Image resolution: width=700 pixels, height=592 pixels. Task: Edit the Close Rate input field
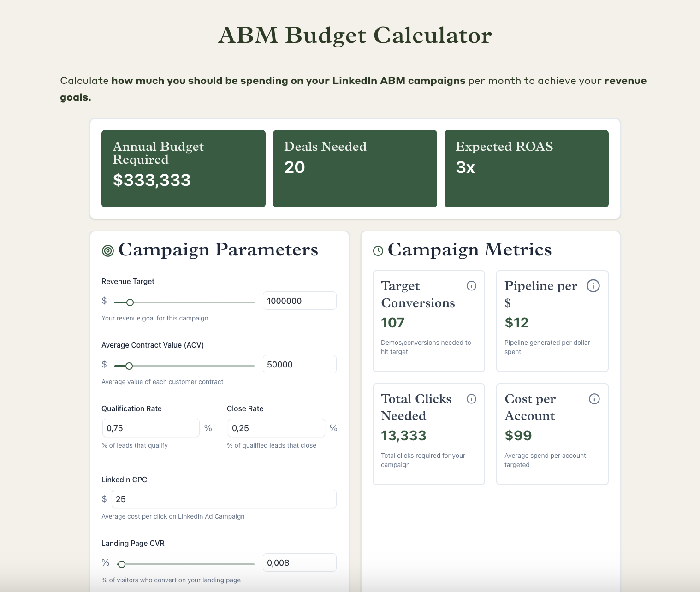coord(276,428)
